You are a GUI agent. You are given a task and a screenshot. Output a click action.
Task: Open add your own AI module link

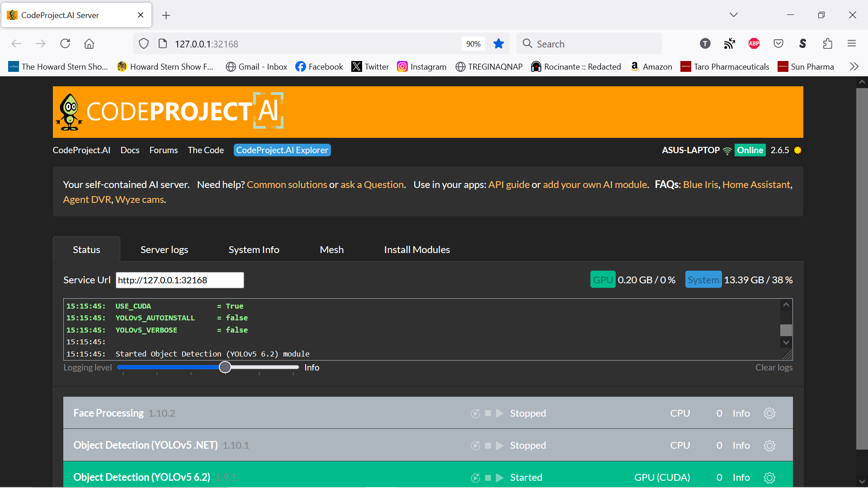595,184
